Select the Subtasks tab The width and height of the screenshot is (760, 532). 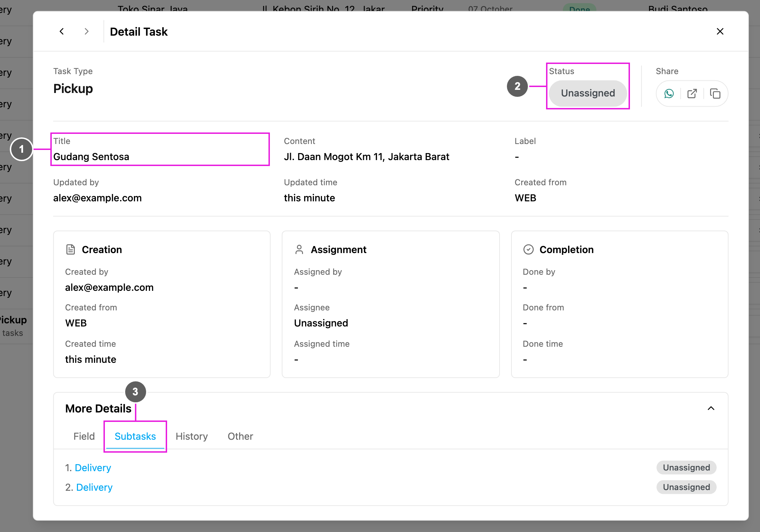(135, 436)
